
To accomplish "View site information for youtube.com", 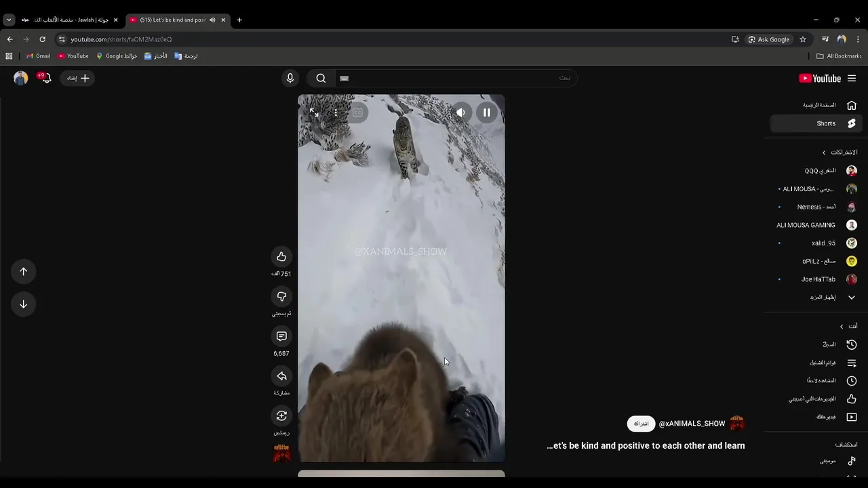I will click(62, 39).
